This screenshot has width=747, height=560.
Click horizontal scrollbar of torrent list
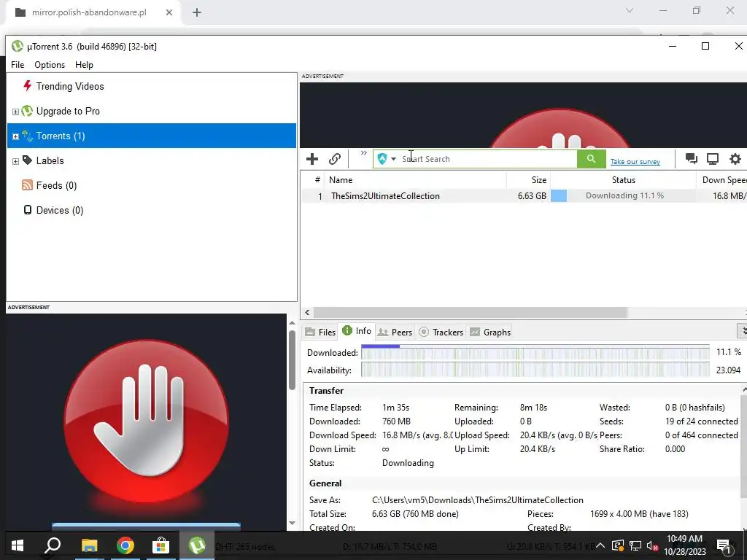pyautogui.click(x=471, y=312)
